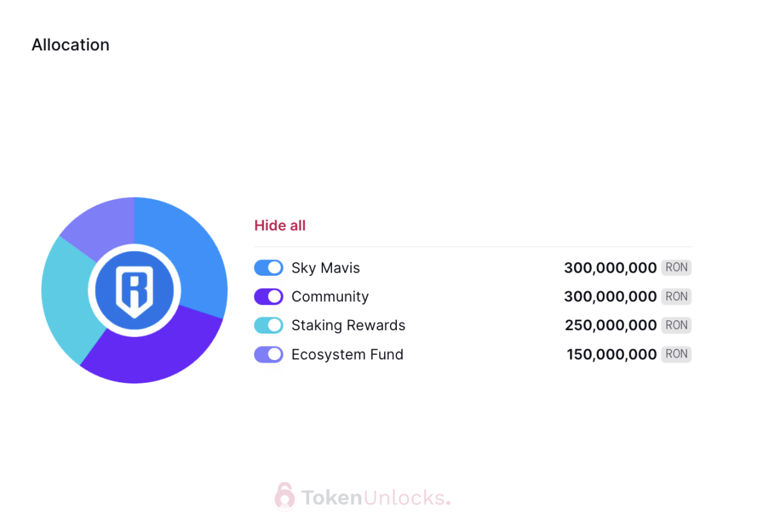
Task: Click the Ronin logo in chart center
Action: coord(134,290)
